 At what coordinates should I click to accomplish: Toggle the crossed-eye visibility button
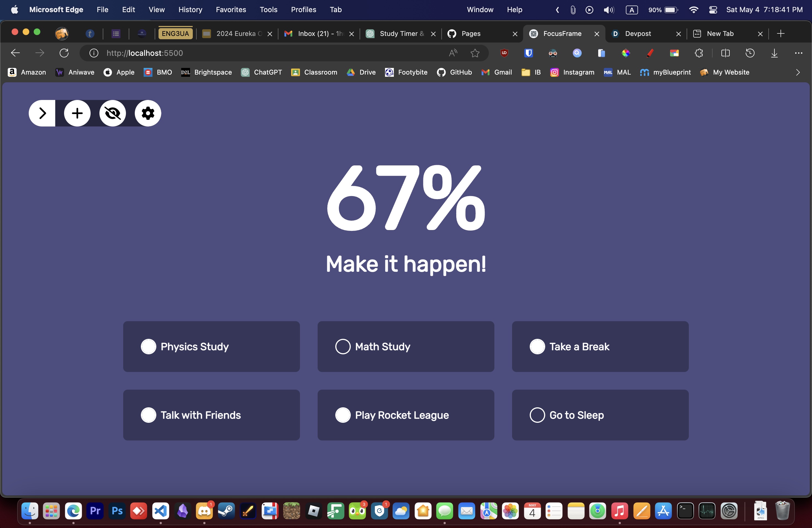click(x=113, y=113)
